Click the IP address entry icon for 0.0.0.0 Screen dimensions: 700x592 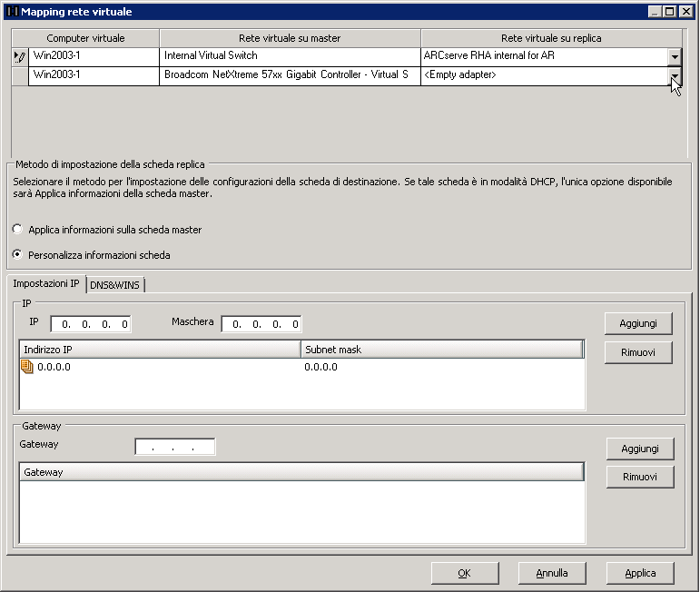pyautogui.click(x=26, y=367)
